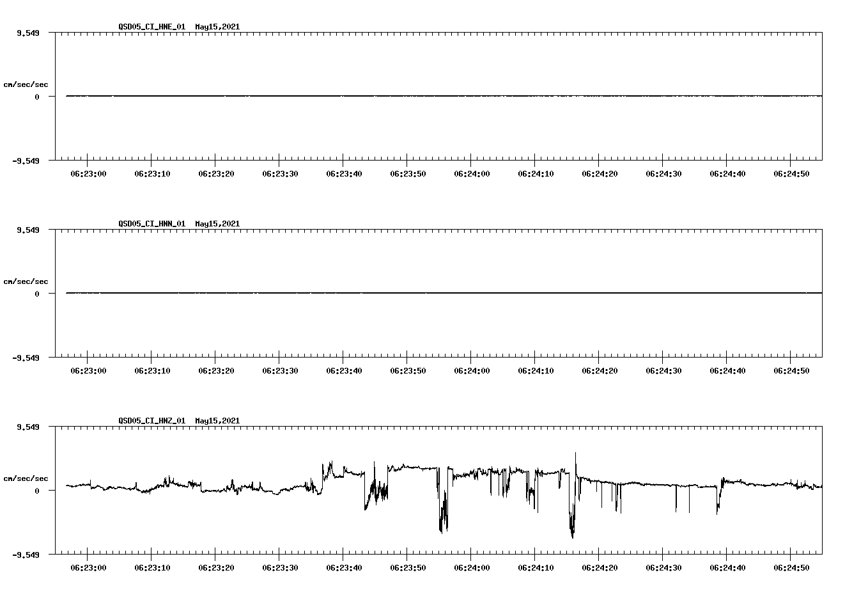Click the cm/sec/sec unit label on HNN plot

click(26, 281)
